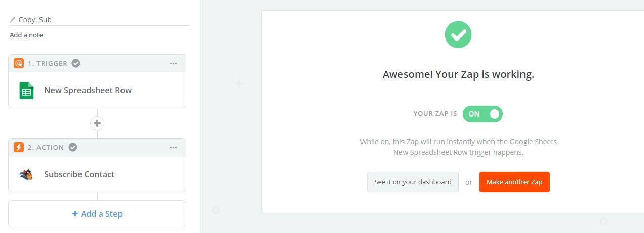The height and width of the screenshot is (233, 644).
Task: Click the orange lightning action icon
Action: pyautogui.click(x=19, y=147)
